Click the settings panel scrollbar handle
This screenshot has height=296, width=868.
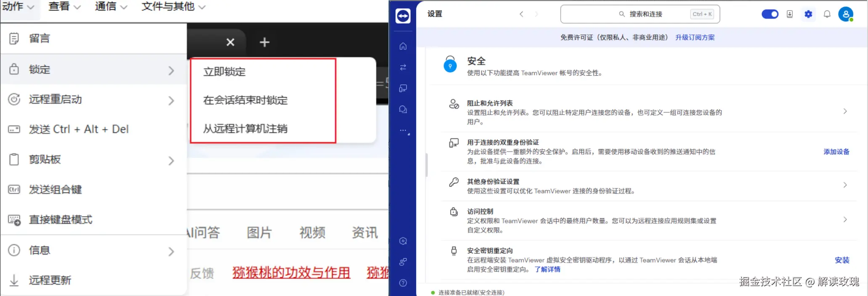pyautogui.click(x=426, y=165)
